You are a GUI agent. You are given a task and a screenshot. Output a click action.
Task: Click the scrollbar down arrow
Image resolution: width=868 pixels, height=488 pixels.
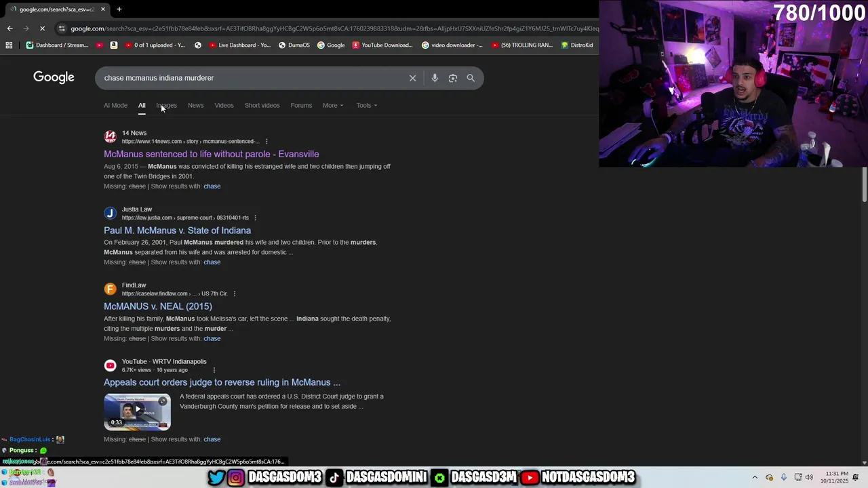(x=865, y=463)
